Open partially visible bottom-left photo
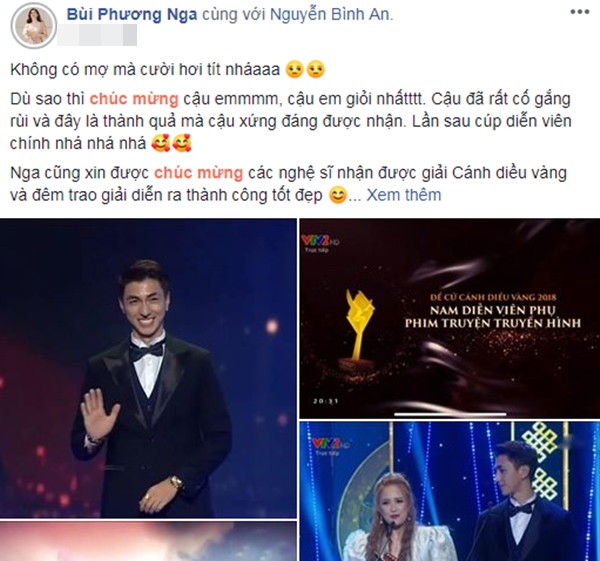Viewport: 600px width, 561px height. coord(148,541)
